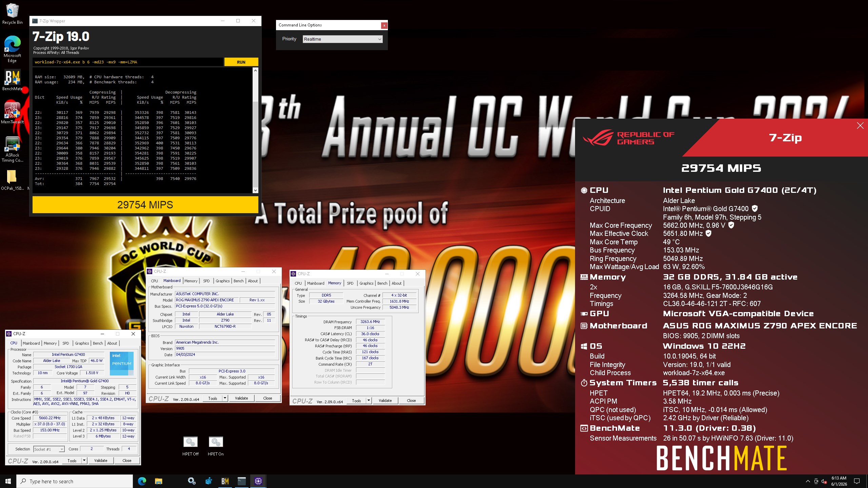Screen dimensions: 868x488
Task: Click Validate in CPU-Z Processor window
Action: 101,461
